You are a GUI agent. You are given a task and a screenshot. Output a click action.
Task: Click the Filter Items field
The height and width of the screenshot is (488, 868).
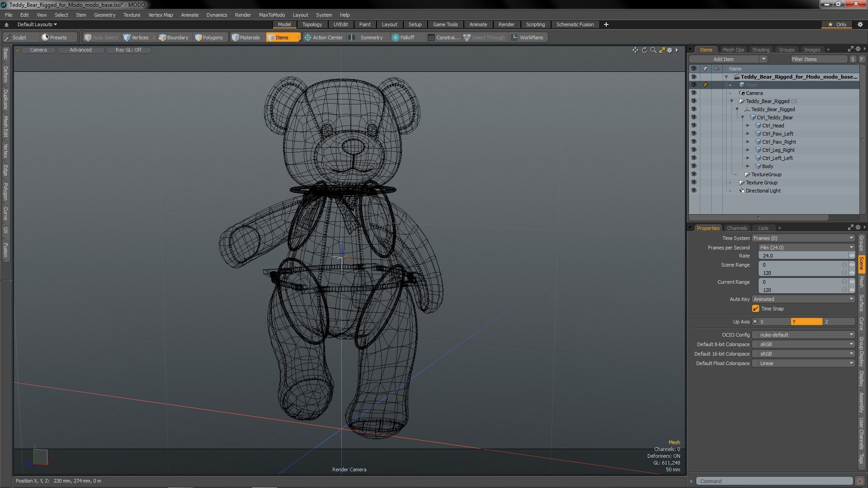pyautogui.click(x=818, y=59)
